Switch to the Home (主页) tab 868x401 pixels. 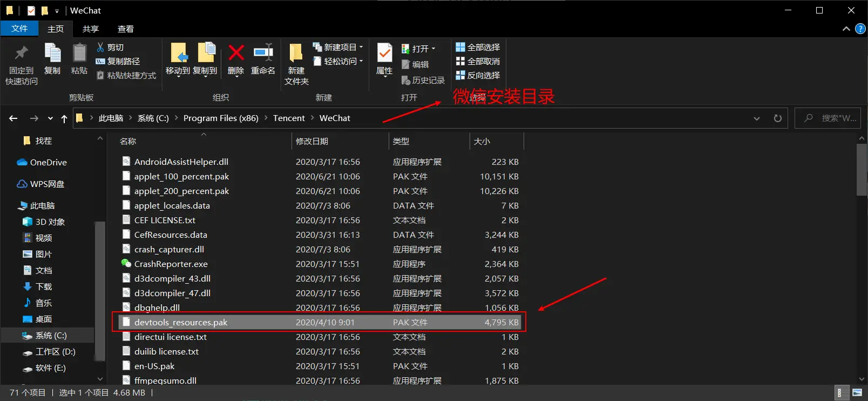click(56, 29)
